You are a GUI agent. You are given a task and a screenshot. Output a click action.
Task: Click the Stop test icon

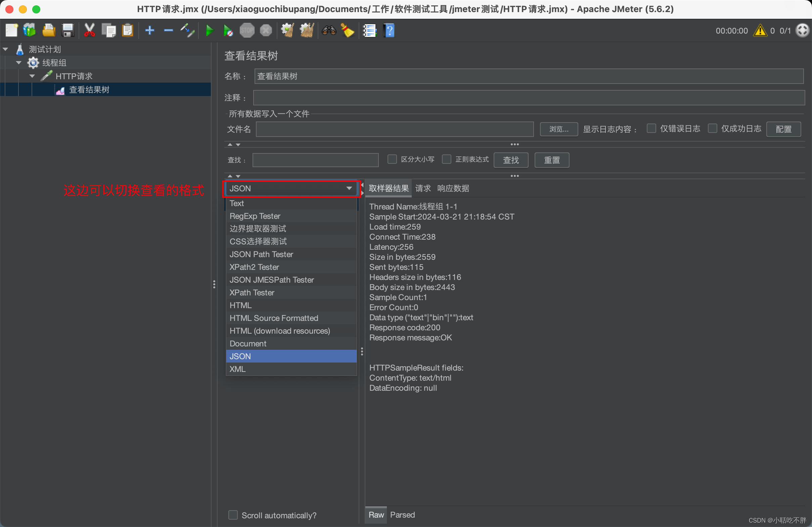coord(247,31)
